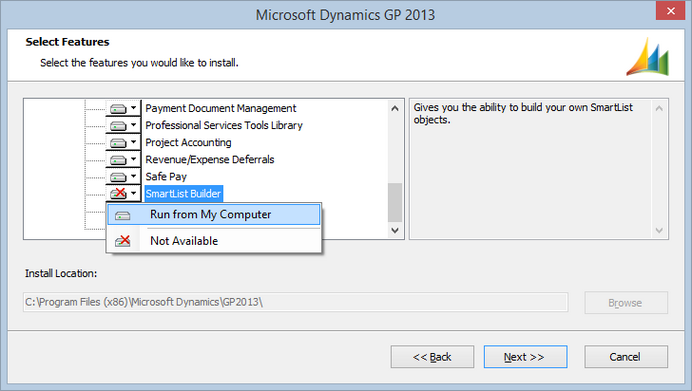Click the Project Accounting drive icon
This screenshot has width=692, height=391.
coord(118,143)
